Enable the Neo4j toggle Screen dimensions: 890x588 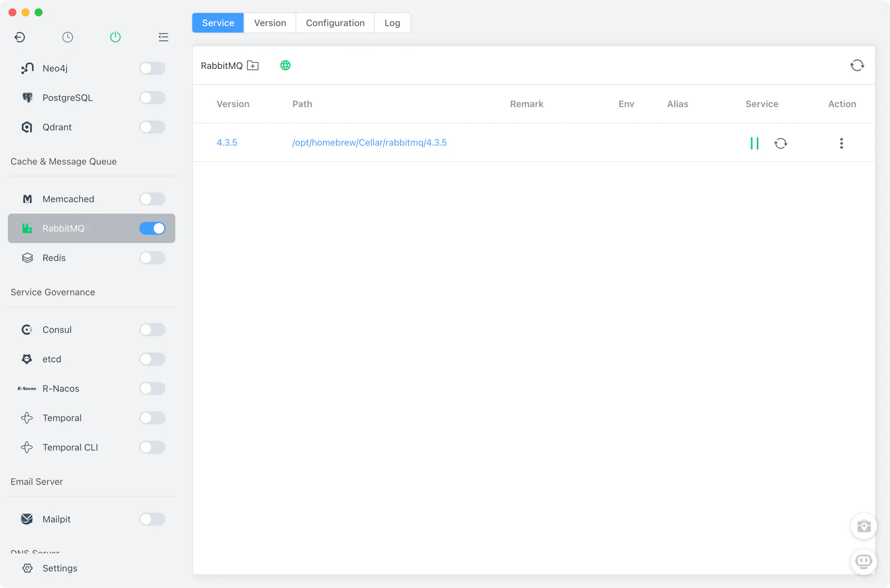(x=152, y=68)
